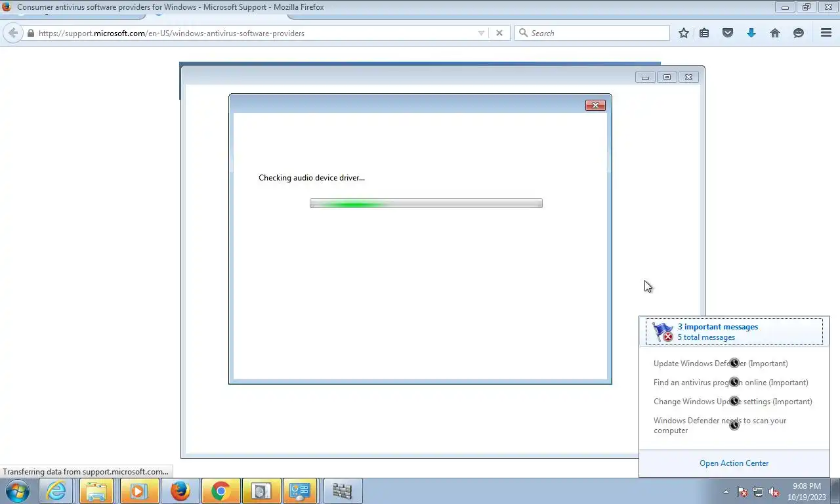Select 'Update Windows Defender (Important)' message
The image size is (840, 504).
click(721, 364)
